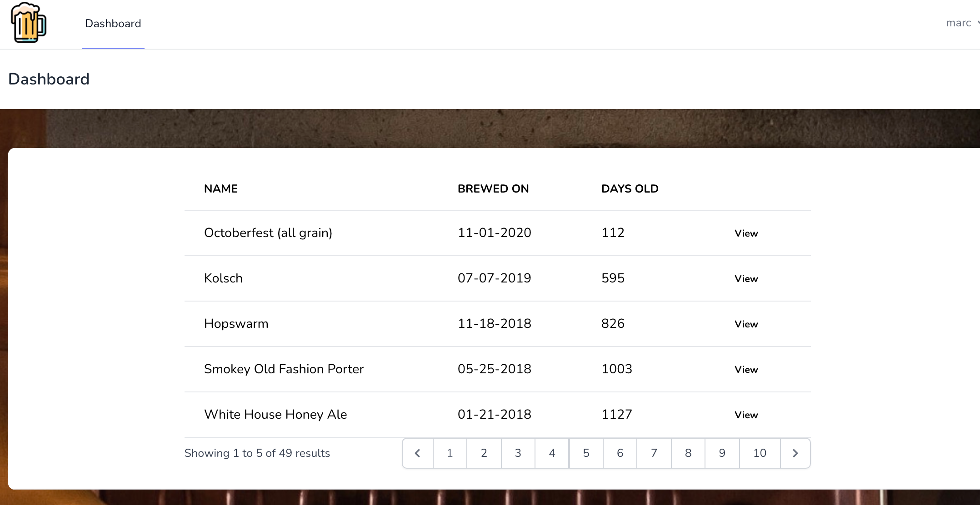View the Kolsch brew details
980x505 pixels.
[746, 278]
